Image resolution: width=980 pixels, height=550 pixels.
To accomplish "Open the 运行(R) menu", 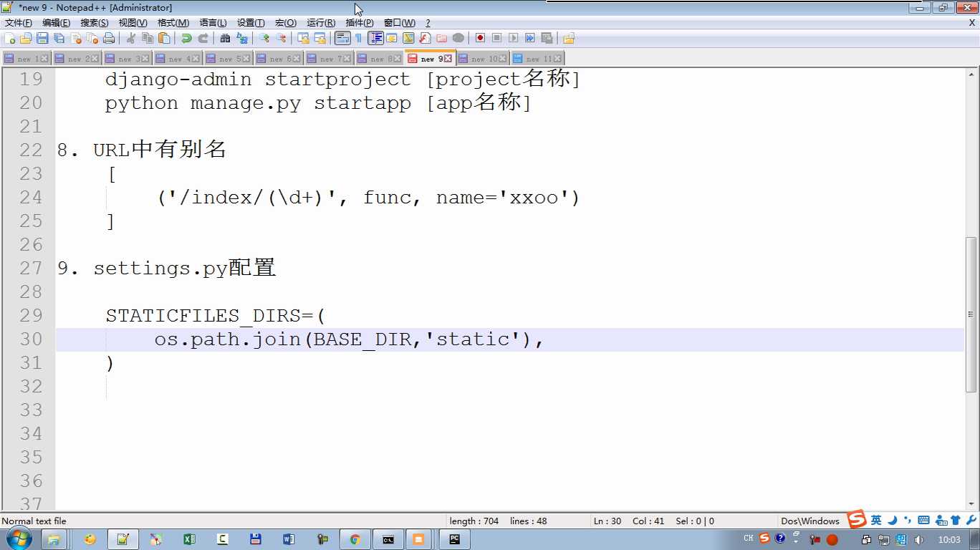I will pyautogui.click(x=321, y=23).
